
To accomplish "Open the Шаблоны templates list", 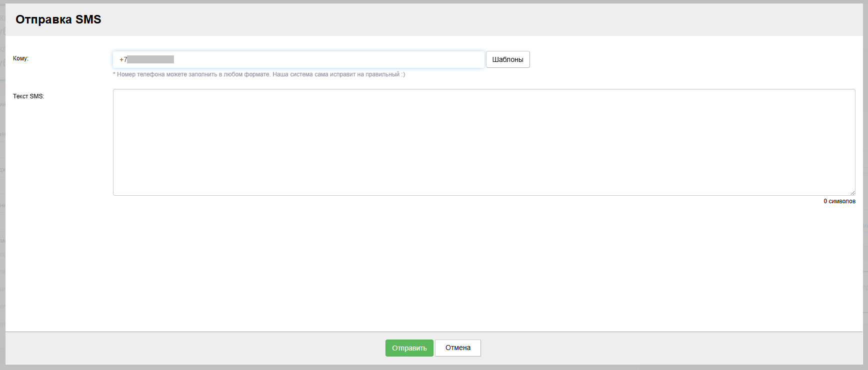I will point(507,59).
